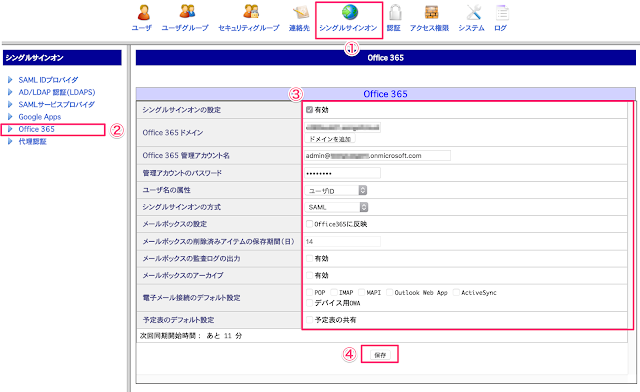Focus the Office 365 ドメイン field
This screenshot has width=640, height=392.
pos(342,127)
